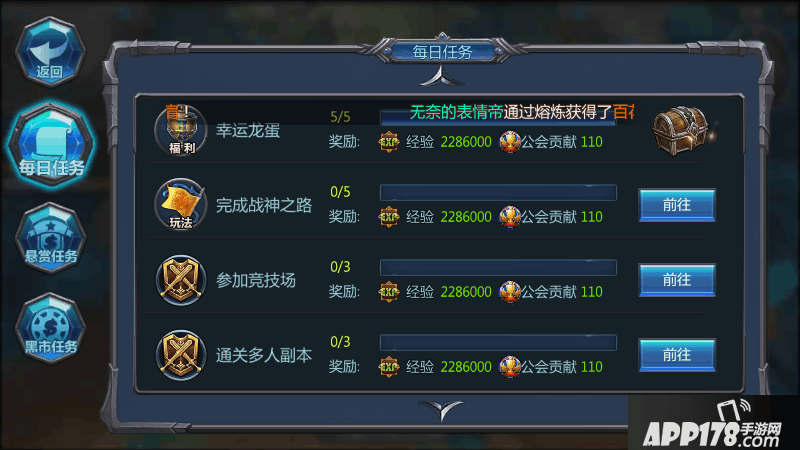Click 前往 for 完成战神之路

[677, 205]
